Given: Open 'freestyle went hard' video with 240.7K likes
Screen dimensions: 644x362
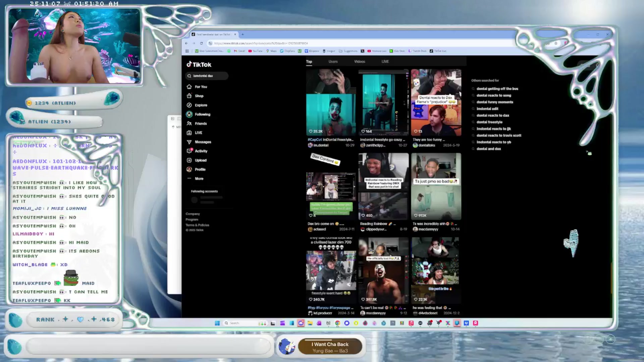Looking at the screenshot, I should point(331,270).
